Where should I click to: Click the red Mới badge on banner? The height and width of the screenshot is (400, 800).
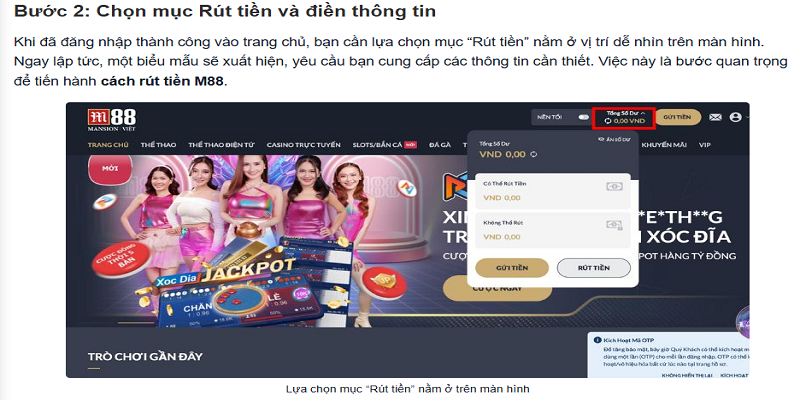pyautogui.click(x=110, y=169)
